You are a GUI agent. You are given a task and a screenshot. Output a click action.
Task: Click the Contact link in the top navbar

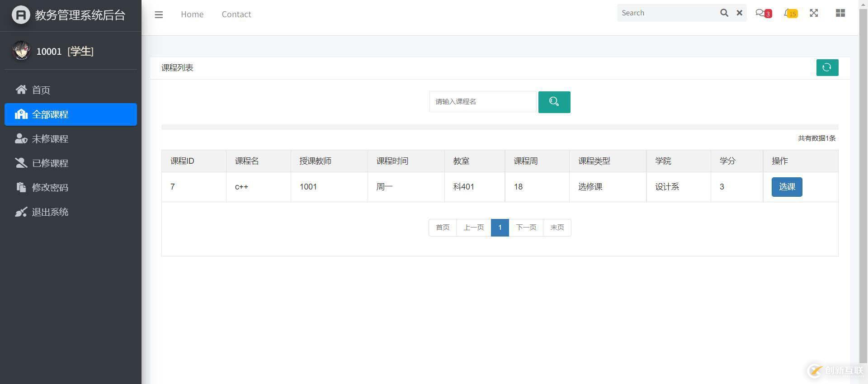(x=236, y=14)
